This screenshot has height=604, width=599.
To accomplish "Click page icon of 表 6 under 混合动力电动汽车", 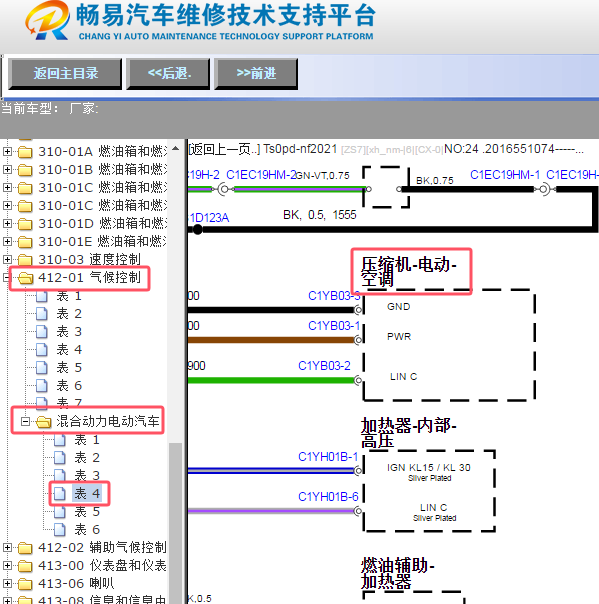I will tap(60, 530).
